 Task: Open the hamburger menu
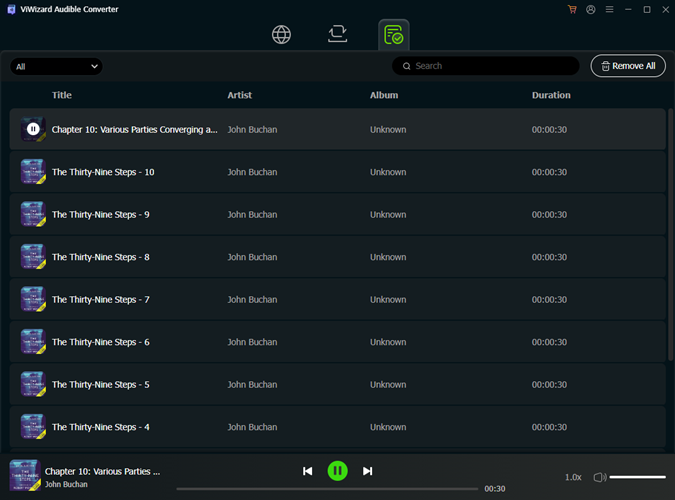pos(610,9)
